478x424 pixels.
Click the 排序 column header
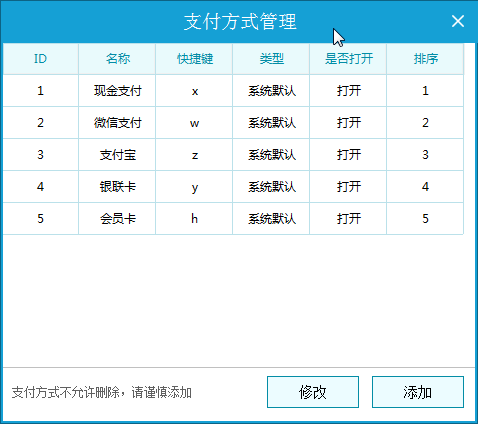(425, 59)
